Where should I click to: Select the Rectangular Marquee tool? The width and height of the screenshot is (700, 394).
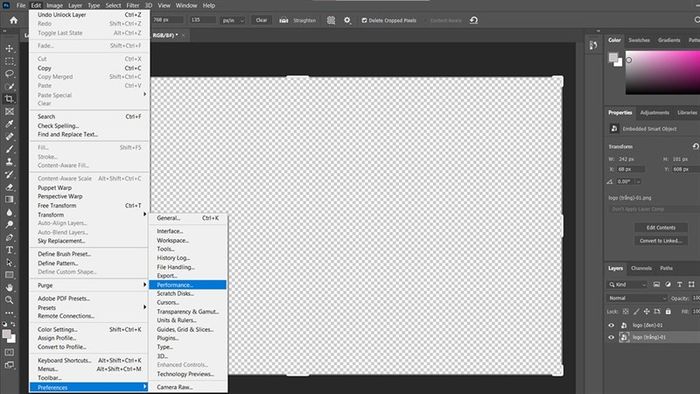click(x=9, y=61)
